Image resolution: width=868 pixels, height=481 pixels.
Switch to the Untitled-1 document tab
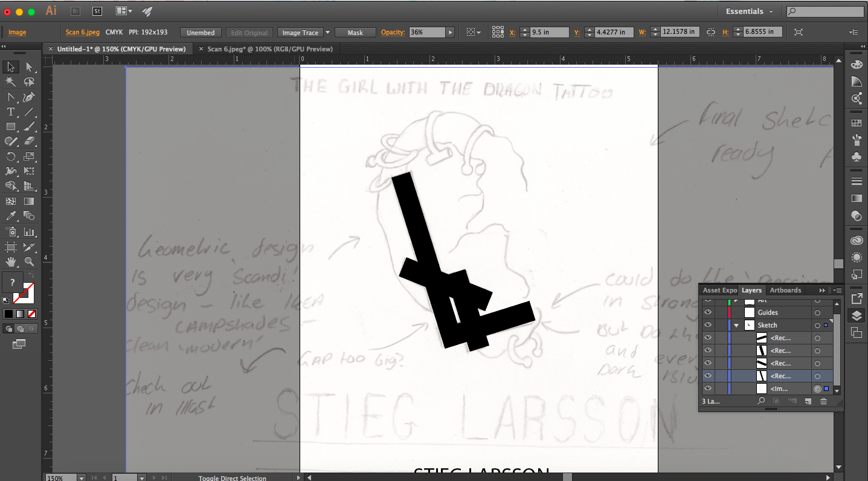[x=121, y=49]
